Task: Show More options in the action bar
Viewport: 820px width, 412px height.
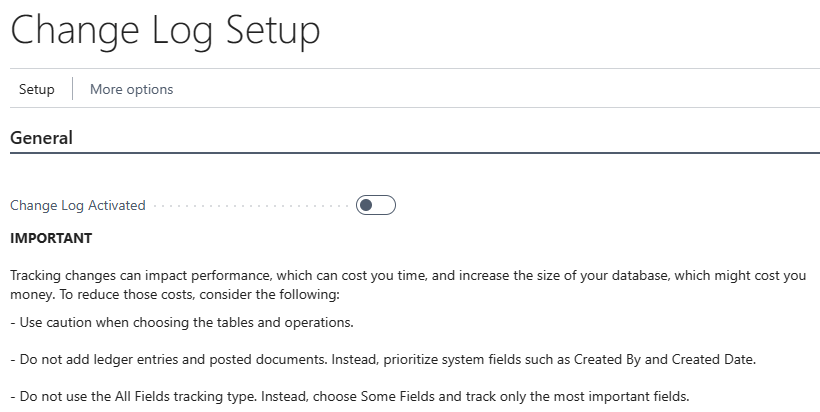Action: [131, 89]
